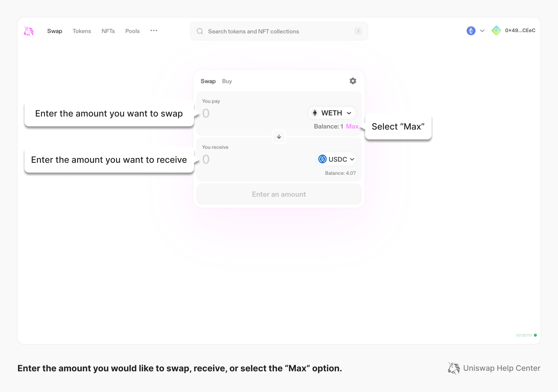
Task: Click the Ethereum network icon
Action: (x=471, y=31)
